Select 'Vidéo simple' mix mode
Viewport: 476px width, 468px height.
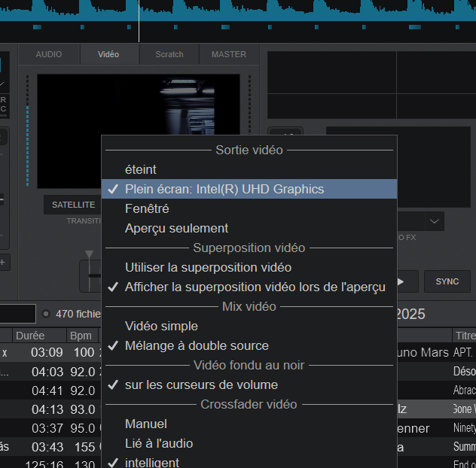click(161, 326)
